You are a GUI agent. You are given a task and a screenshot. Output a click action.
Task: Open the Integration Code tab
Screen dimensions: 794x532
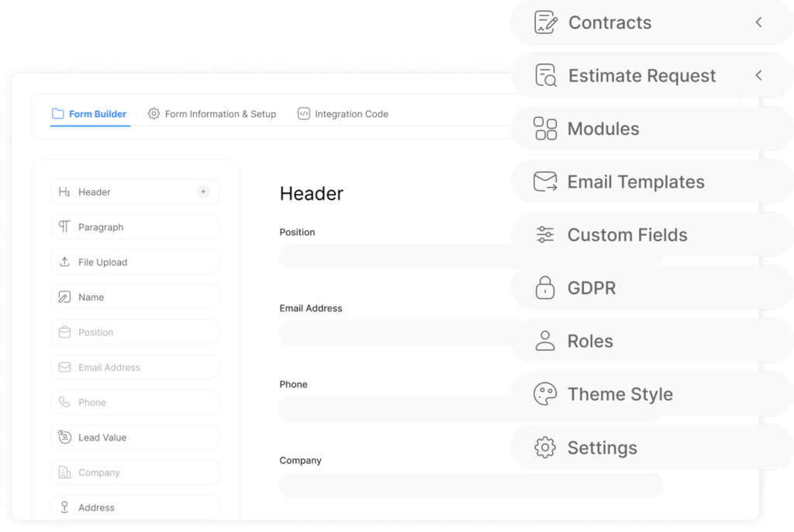(x=343, y=114)
